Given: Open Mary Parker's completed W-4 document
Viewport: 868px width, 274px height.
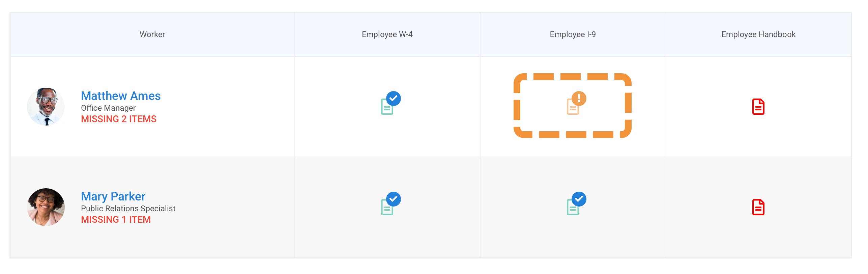Looking at the screenshot, I should point(387,207).
